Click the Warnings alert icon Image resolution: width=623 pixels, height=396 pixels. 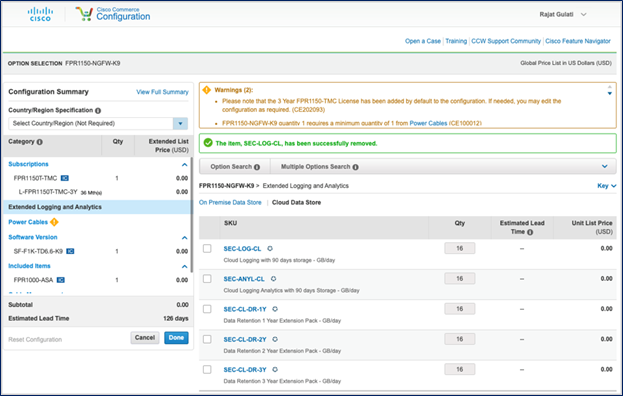point(207,90)
